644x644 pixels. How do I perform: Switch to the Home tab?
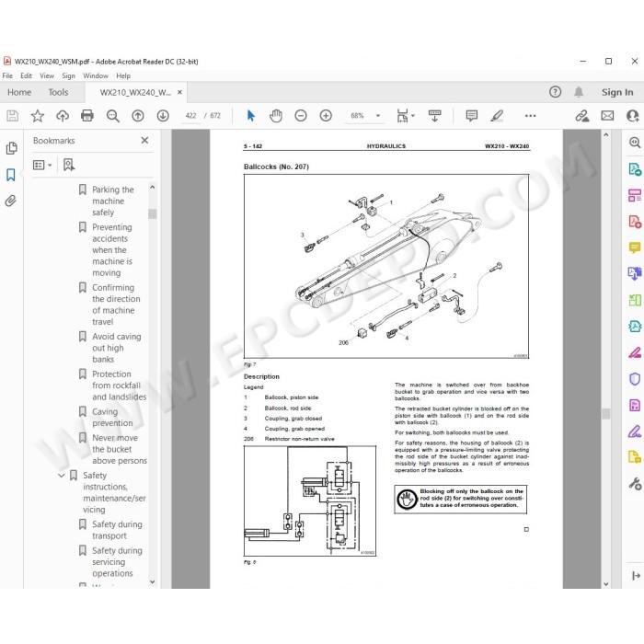pyautogui.click(x=19, y=92)
